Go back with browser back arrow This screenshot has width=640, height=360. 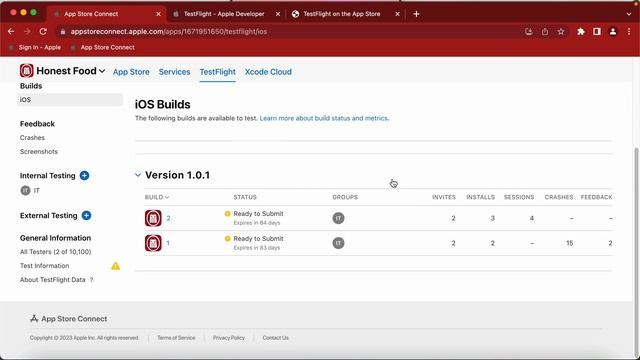coord(11,31)
